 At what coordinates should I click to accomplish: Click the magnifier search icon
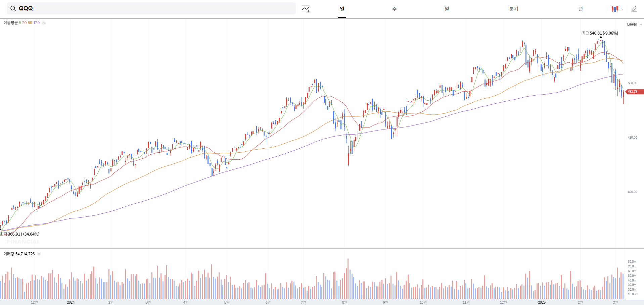tap(13, 8)
